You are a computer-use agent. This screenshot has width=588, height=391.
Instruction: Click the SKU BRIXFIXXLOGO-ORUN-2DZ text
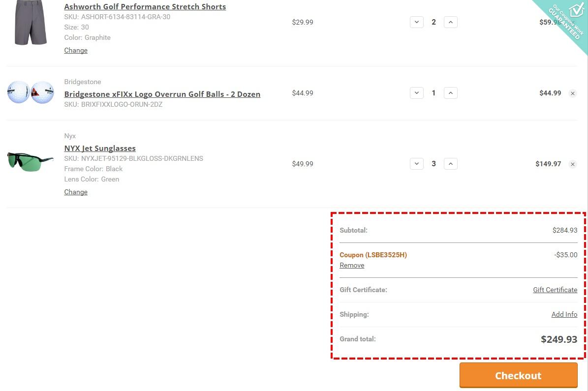click(113, 105)
